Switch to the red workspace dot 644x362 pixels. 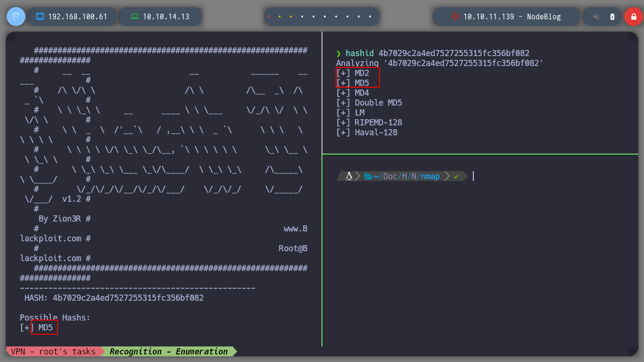pyautogui.click(x=268, y=16)
